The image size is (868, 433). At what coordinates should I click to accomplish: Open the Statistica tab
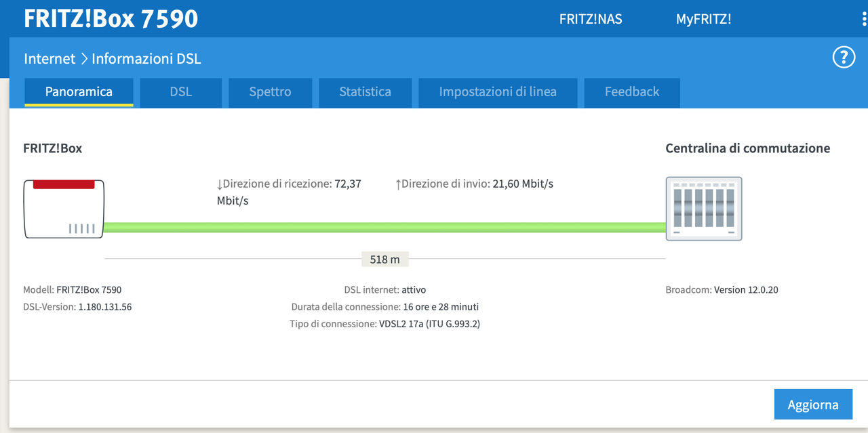point(365,91)
